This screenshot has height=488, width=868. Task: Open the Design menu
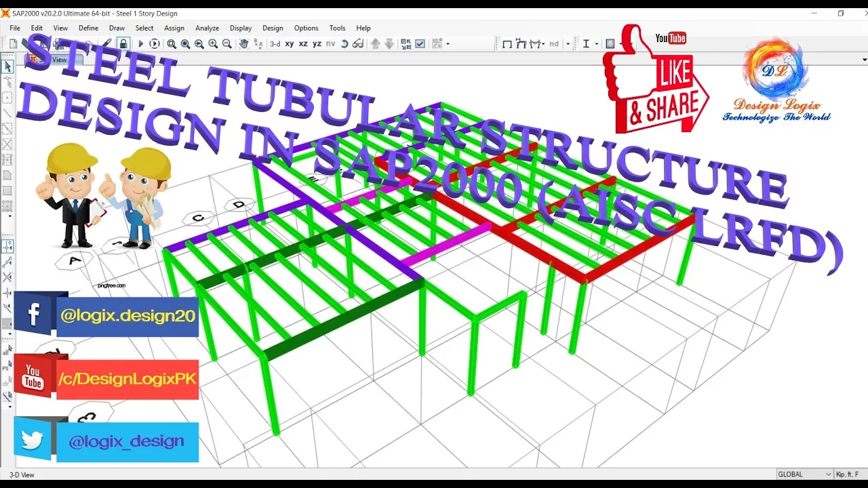coord(273,28)
